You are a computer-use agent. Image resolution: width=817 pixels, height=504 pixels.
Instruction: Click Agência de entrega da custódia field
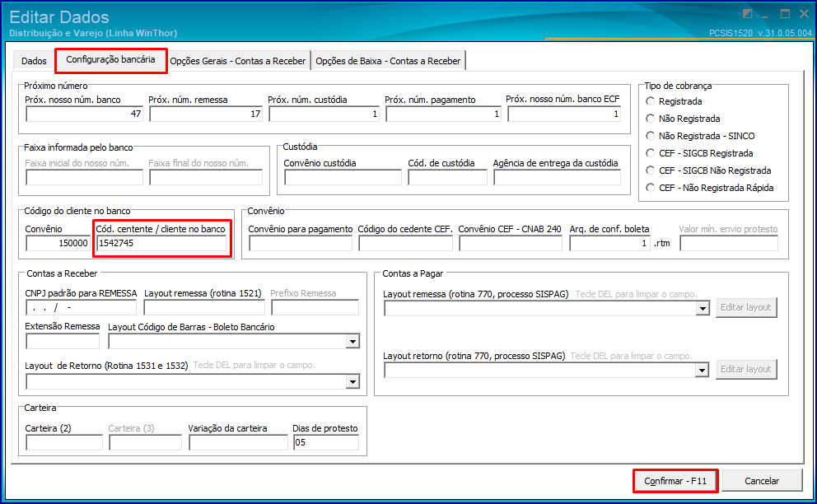point(558,177)
